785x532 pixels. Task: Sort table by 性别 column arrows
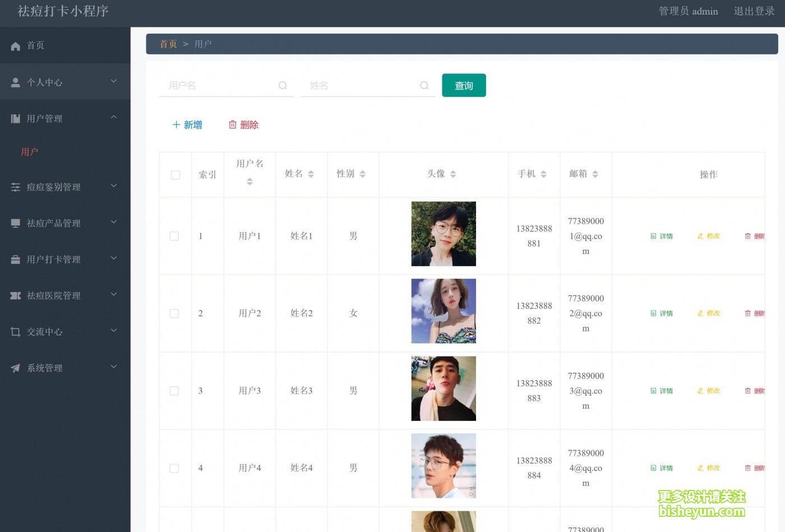coord(362,174)
